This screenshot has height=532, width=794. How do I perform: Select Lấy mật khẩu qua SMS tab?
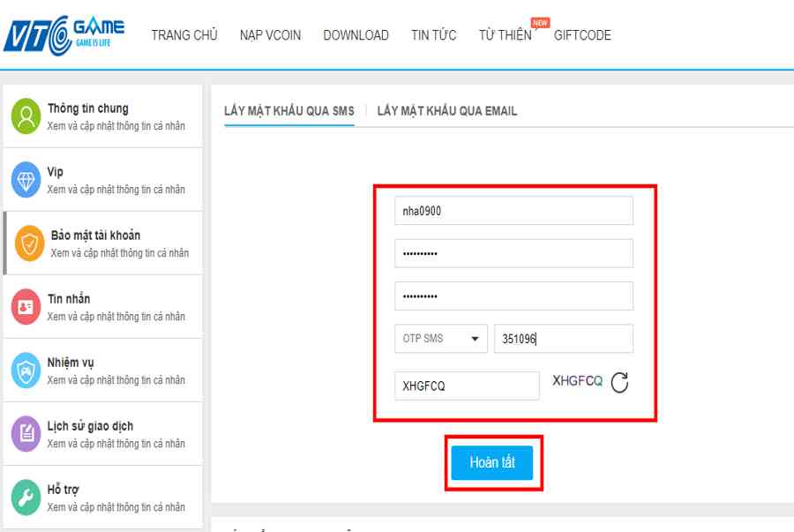click(x=289, y=111)
